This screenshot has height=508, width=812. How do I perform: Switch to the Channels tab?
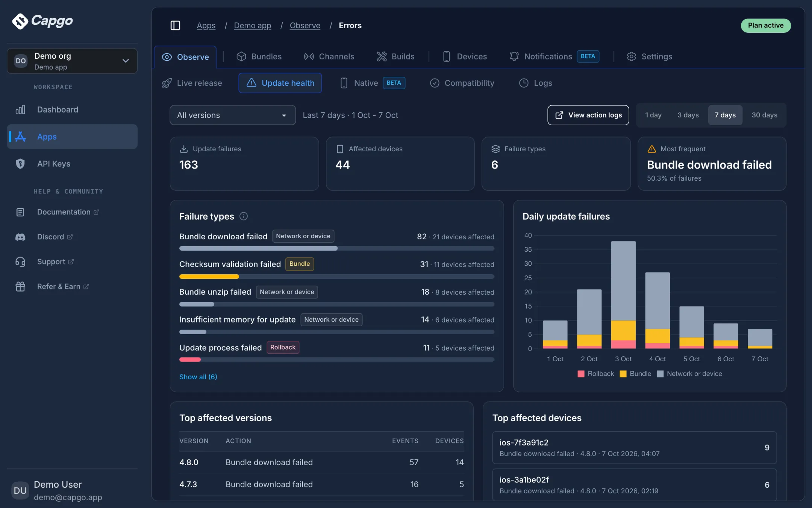(329, 56)
